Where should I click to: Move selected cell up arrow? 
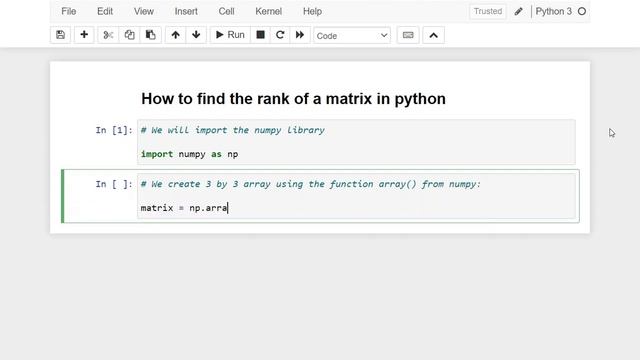click(176, 35)
